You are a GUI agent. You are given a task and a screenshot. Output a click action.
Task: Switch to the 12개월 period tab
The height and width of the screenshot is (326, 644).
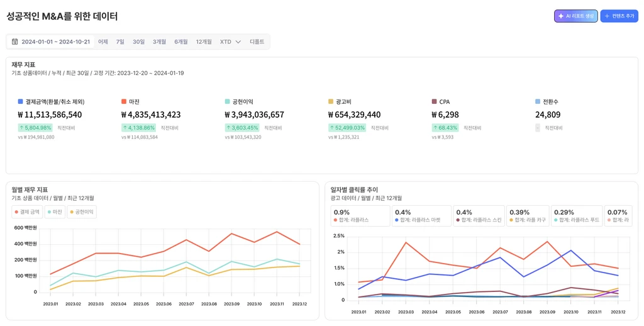pyautogui.click(x=204, y=42)
